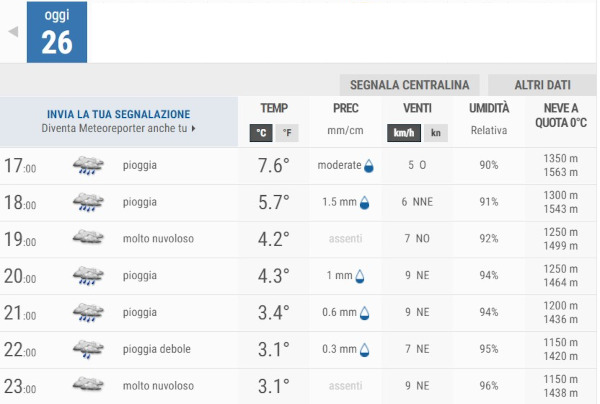This screenshot has height=404, width=600.
Task: Click the rain cloud icon at 18:00
Action: (x=88, y=203)
